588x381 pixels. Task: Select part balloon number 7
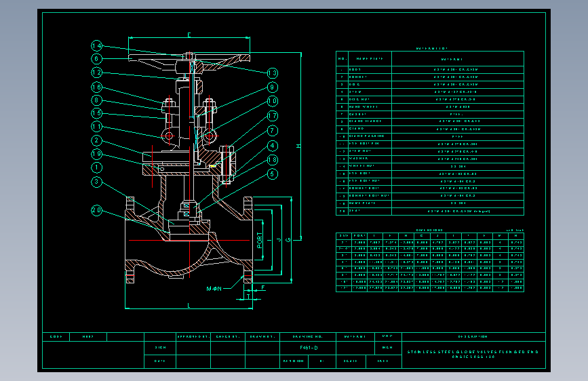point(273,130)
